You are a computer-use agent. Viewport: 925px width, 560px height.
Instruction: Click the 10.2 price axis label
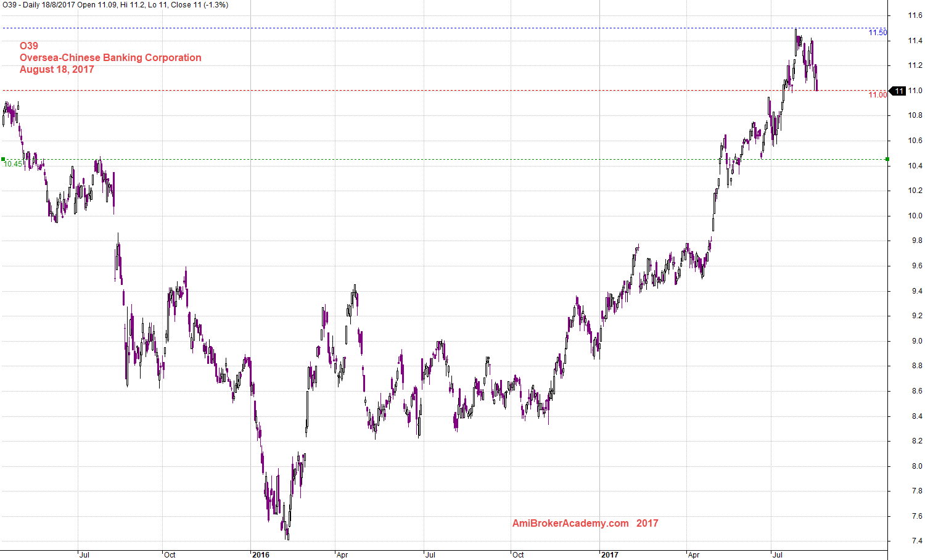coord(915,191)
